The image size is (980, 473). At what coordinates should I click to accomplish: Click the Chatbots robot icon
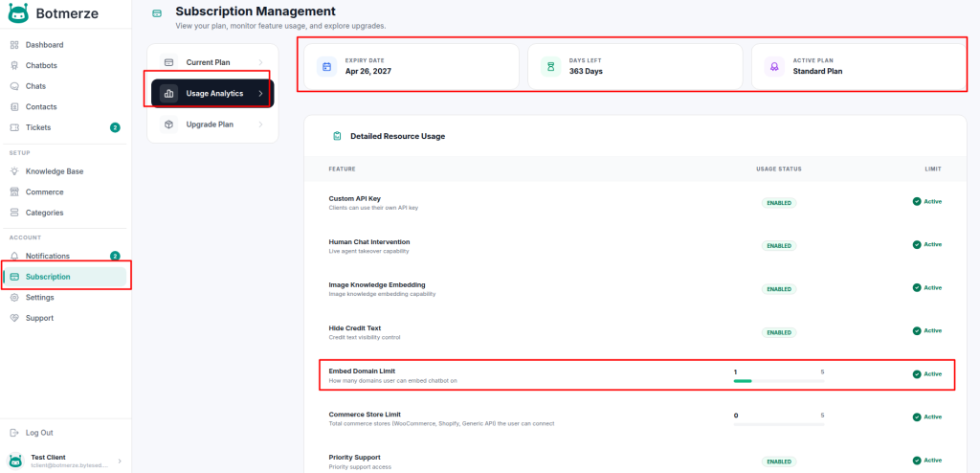14,66
